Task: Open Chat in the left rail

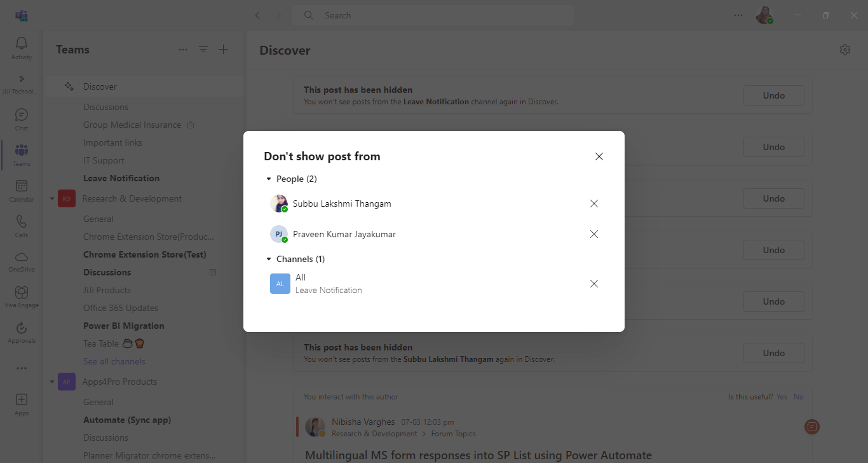Action: pyautogui.click(x=22, y=119)
